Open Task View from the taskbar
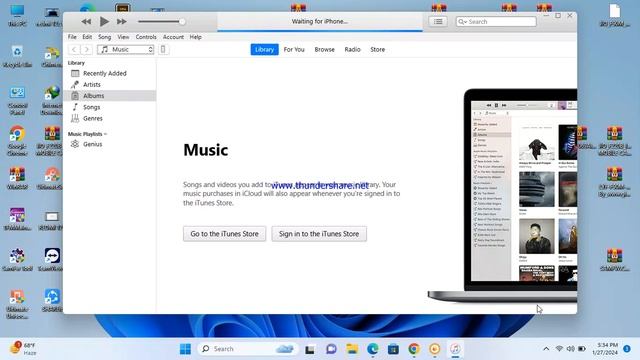Viewport: 640px width, 360px height. [x=310, y=349]
